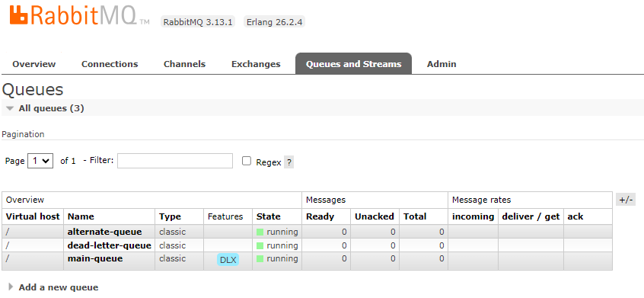Sort queues by Name column
Image resolution: width=644 pixels, height=298 pixels.
(81, 216)
